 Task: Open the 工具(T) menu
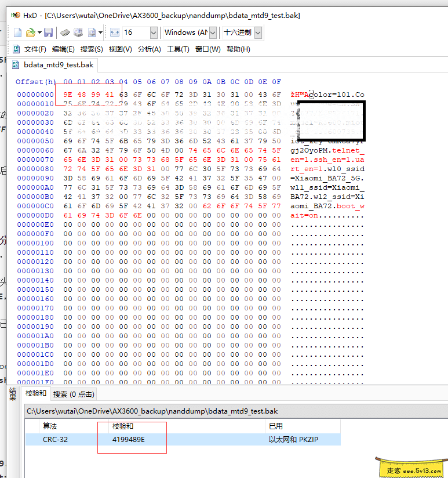(178, 49)
